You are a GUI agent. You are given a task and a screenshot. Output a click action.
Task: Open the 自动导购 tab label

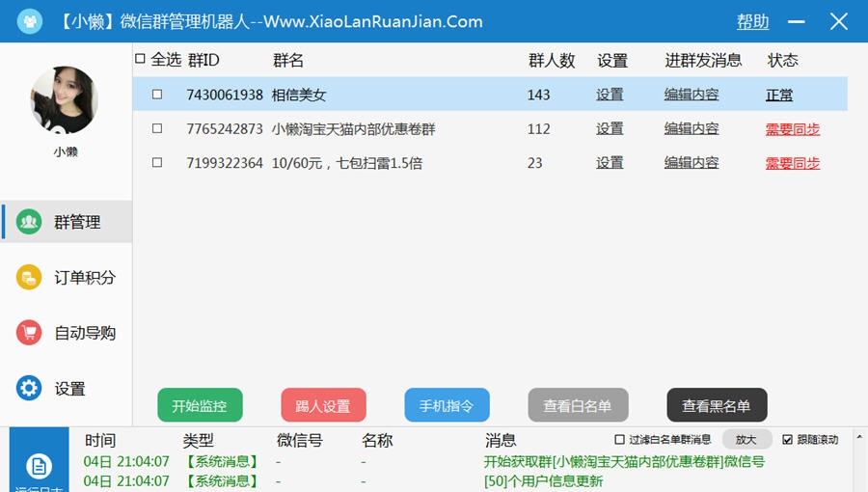[x=85, y=333]
